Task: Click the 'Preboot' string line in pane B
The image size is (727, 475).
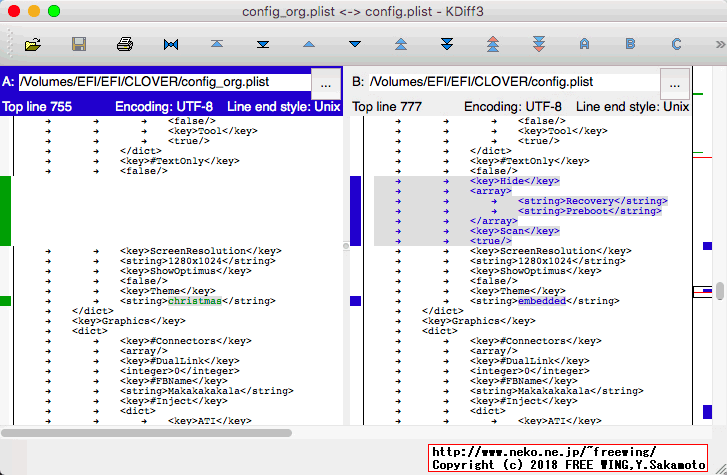Action: pyautogui.click(x=589, y=211)
